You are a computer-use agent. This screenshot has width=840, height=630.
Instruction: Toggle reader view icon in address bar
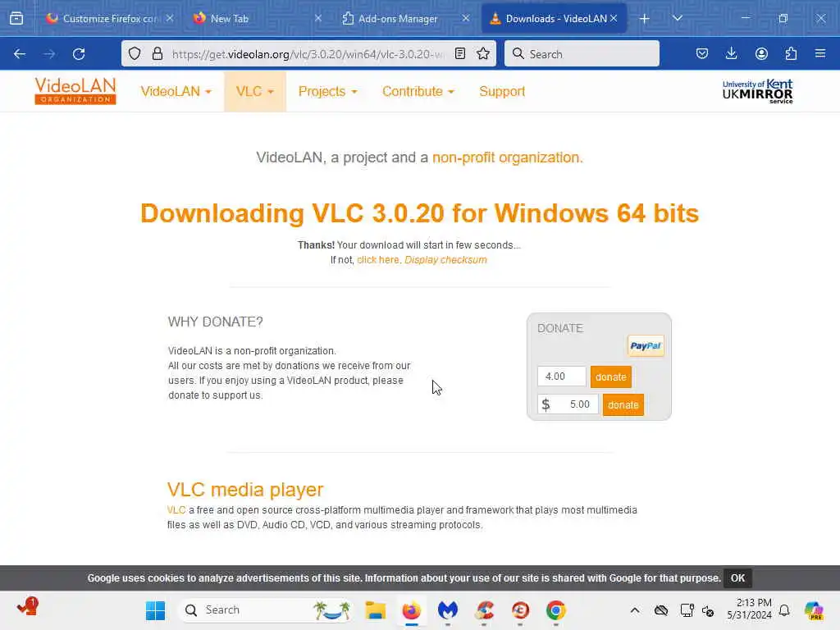460,53
